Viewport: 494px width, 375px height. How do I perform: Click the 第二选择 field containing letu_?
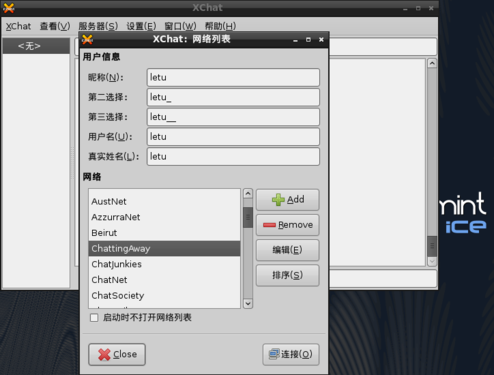[233, 97]
